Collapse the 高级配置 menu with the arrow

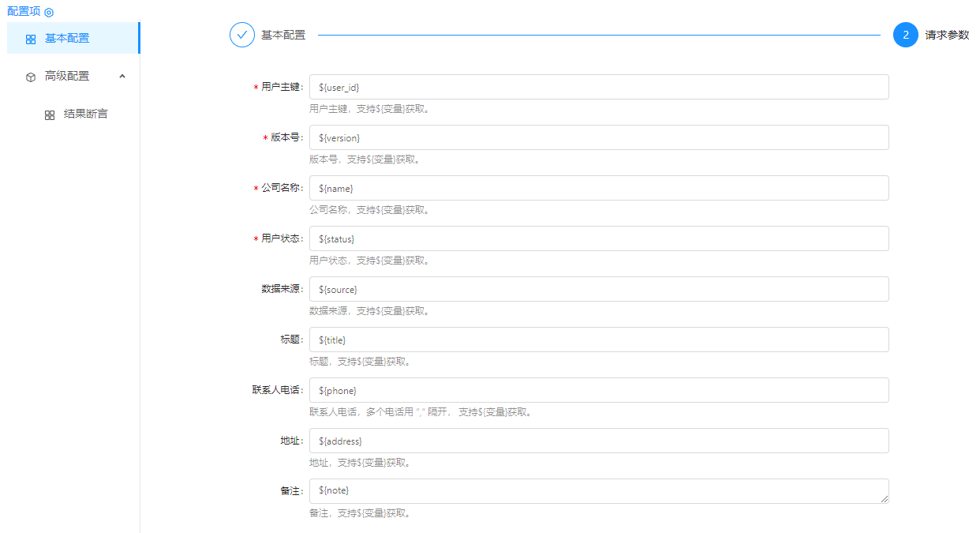(122, 76)
